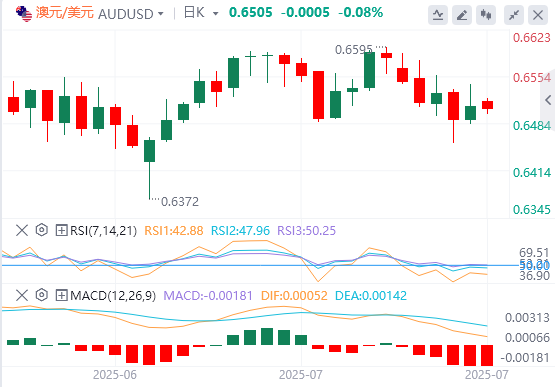Open the 日K timeframe dropdown
The width and height of the screenshot is (555, 387).
pyautogui.click(x=201, y=13)
